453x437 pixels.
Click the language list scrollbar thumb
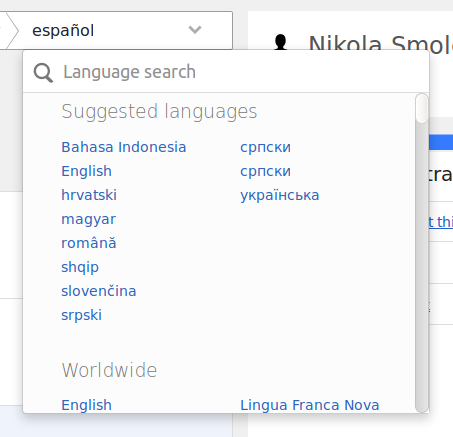422,109
